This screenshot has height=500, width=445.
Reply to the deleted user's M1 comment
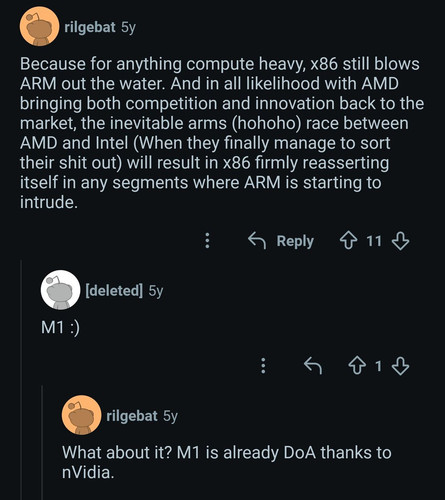313,366
